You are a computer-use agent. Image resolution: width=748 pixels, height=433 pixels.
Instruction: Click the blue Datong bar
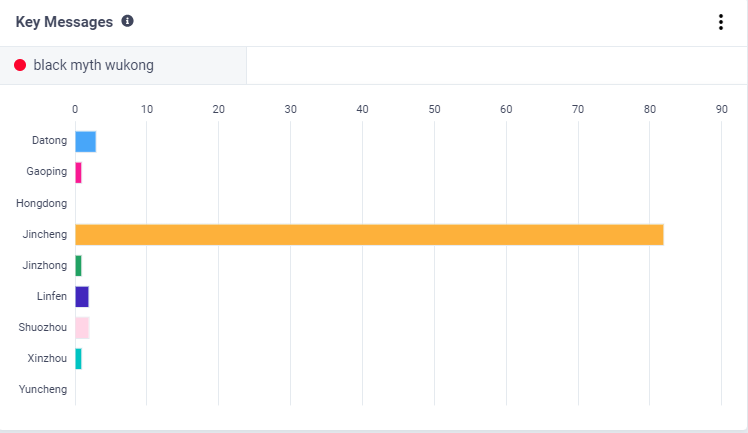(85, 141)
